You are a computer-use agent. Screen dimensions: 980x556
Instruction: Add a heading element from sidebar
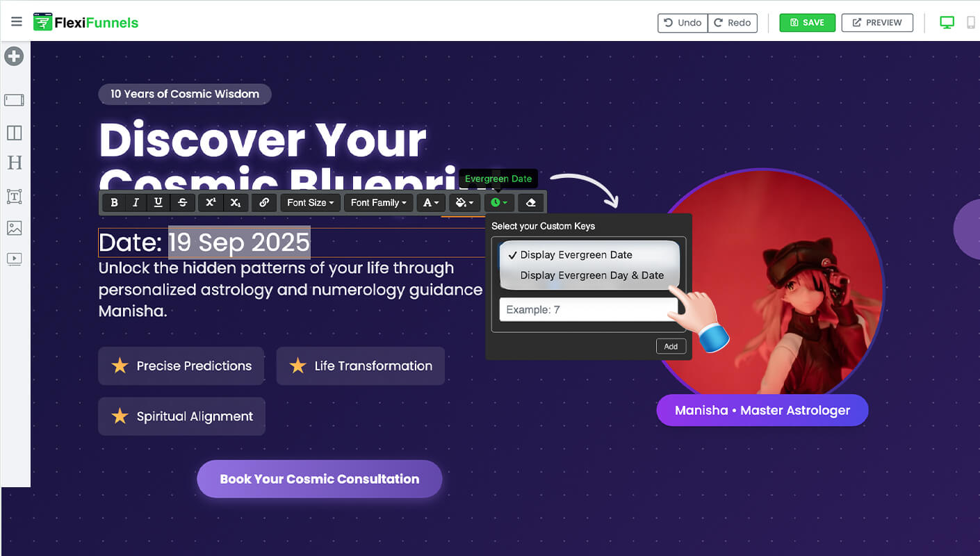pyautogui.click(x=15, y=163)
